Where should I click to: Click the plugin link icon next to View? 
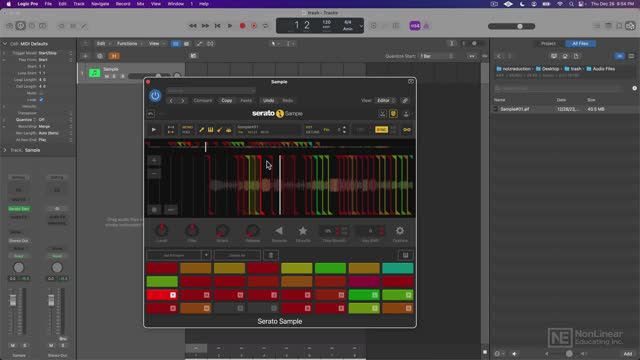point(405,100)
